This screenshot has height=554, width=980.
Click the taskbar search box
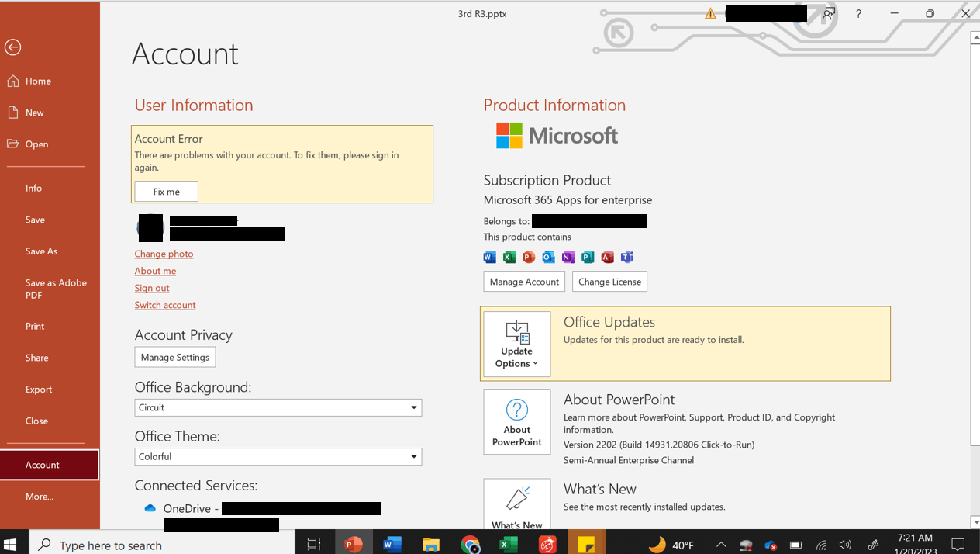(x=162, y=544)
